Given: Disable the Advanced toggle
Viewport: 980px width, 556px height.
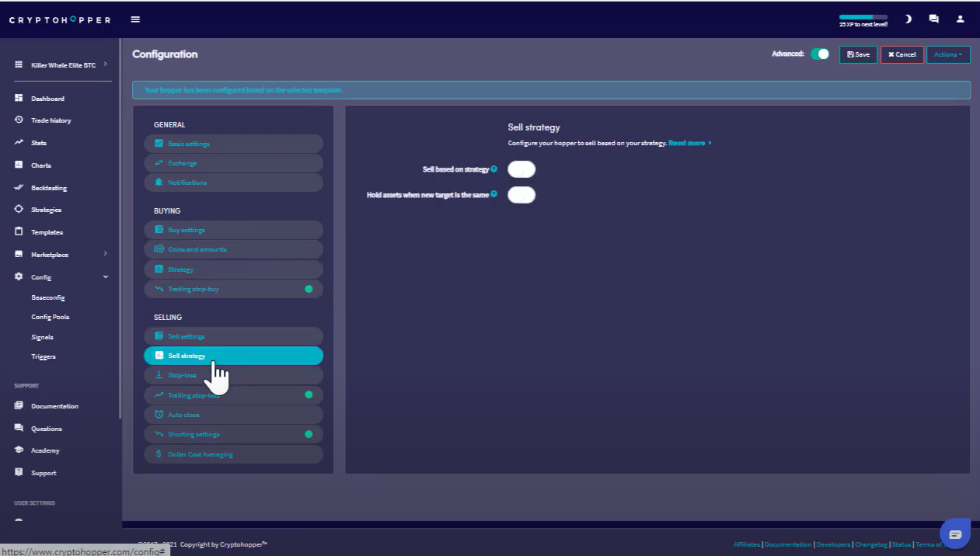Looking at the screenshot, I should (x=819, y=54).
